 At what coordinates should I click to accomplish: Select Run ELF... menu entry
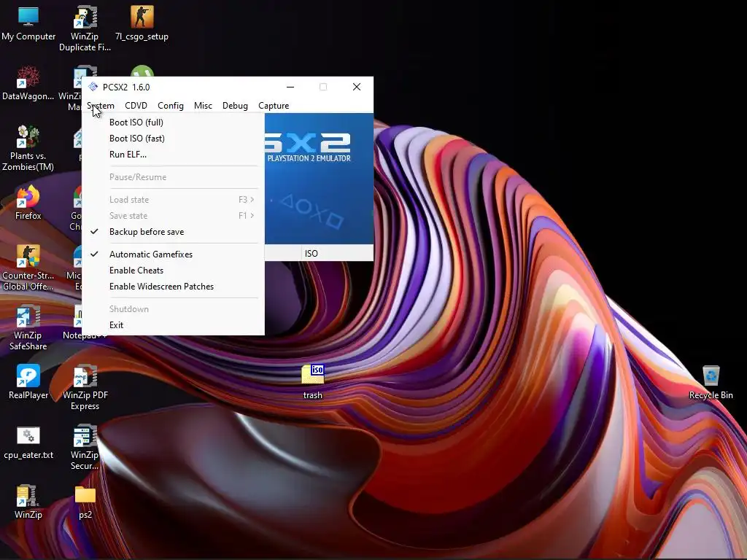point(174,155)
